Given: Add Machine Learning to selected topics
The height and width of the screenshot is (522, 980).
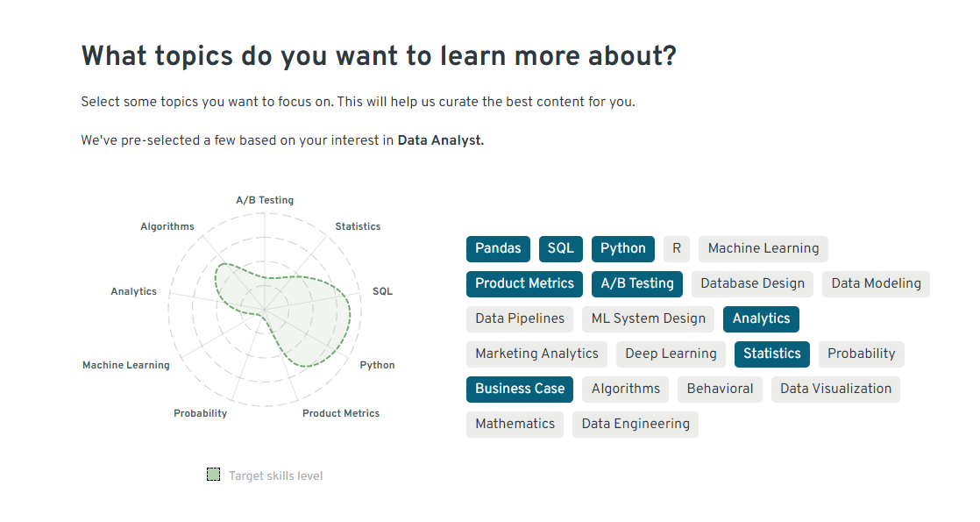Looking at the screenshot, I should tap(763, 248).
